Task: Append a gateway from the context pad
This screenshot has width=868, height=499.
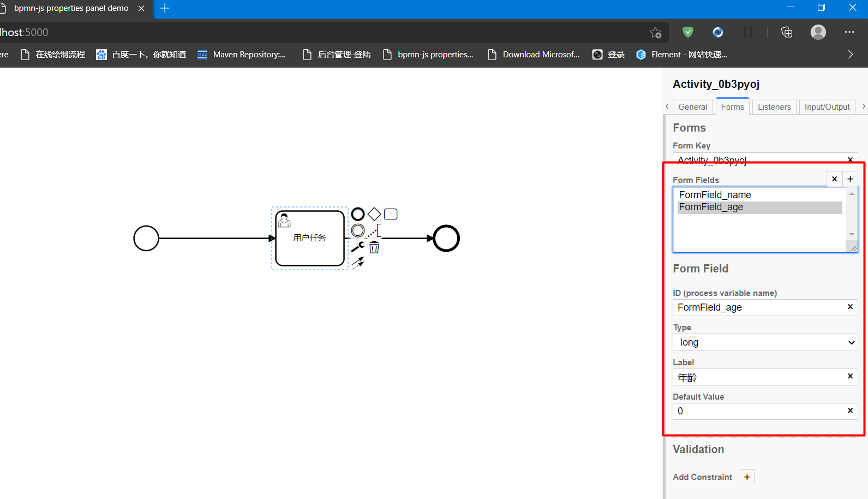Action: [374, 214]
